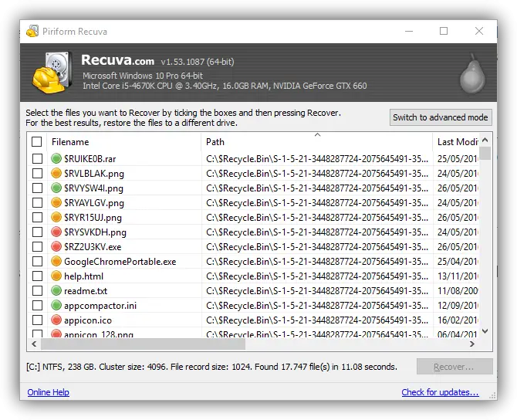
Task: Open the Online Help link
Action: [x=48, y=392]
